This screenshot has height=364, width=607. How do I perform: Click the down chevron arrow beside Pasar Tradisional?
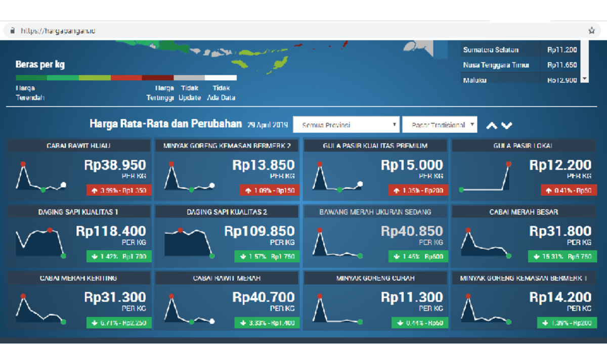507,125
